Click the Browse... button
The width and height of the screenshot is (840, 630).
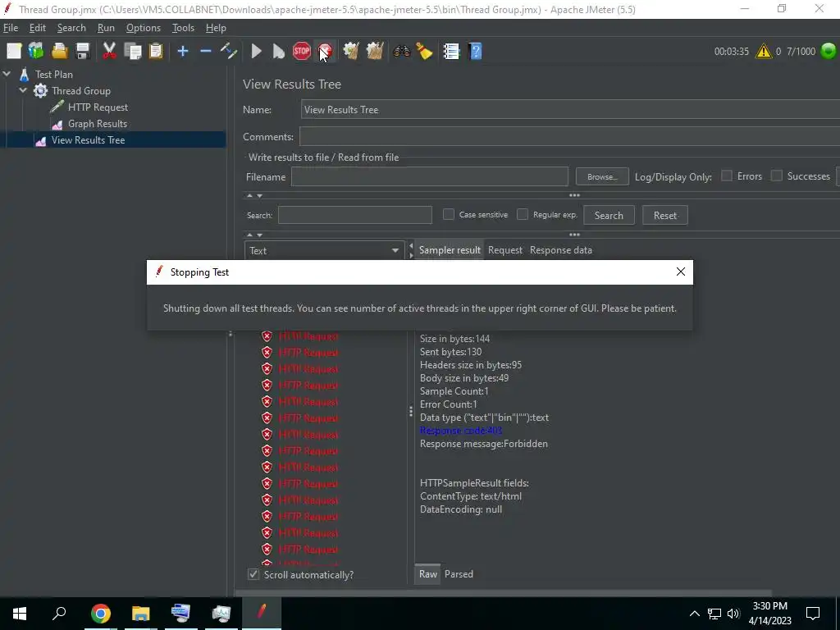click(602, 177)
